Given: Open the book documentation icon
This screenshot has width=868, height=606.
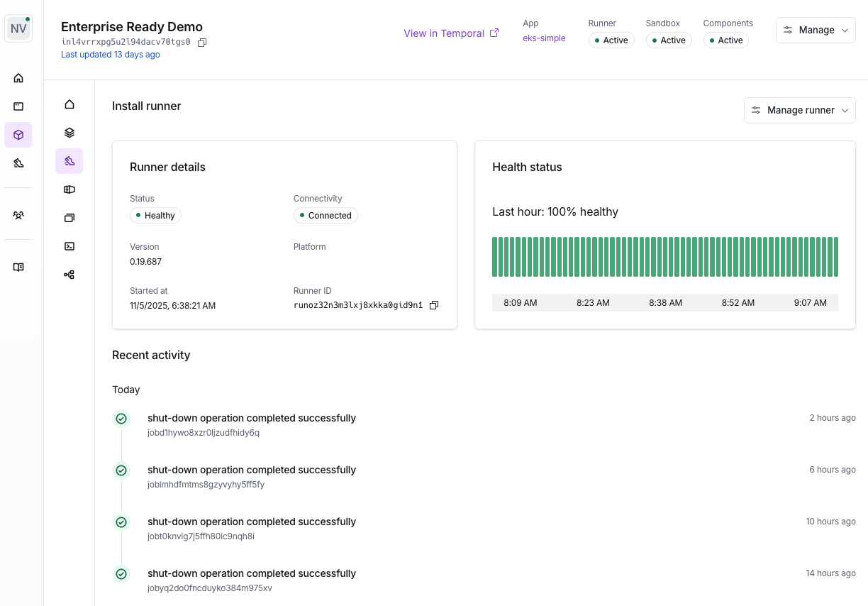Looking at the screenshot, I should (x=18, y=268).
